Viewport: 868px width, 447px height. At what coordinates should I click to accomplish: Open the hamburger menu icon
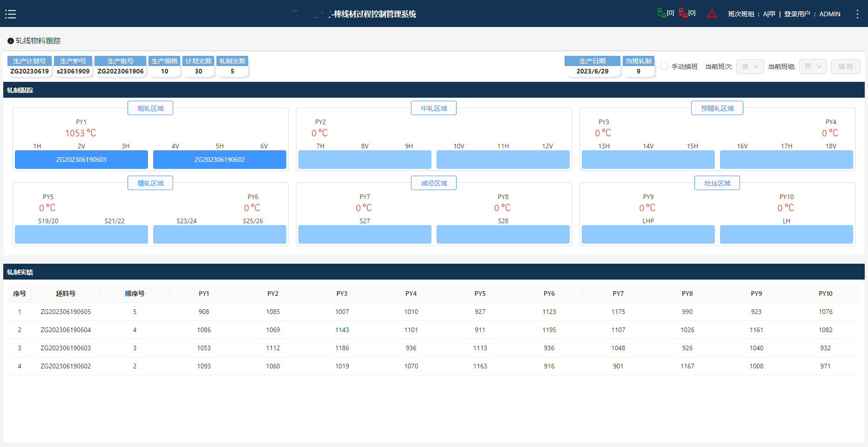point(10,14)
